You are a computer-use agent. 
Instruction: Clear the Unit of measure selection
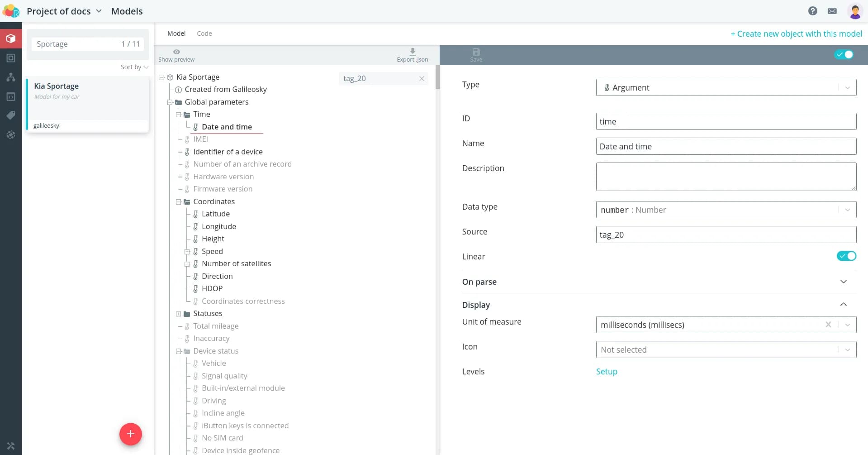(828, 325)
